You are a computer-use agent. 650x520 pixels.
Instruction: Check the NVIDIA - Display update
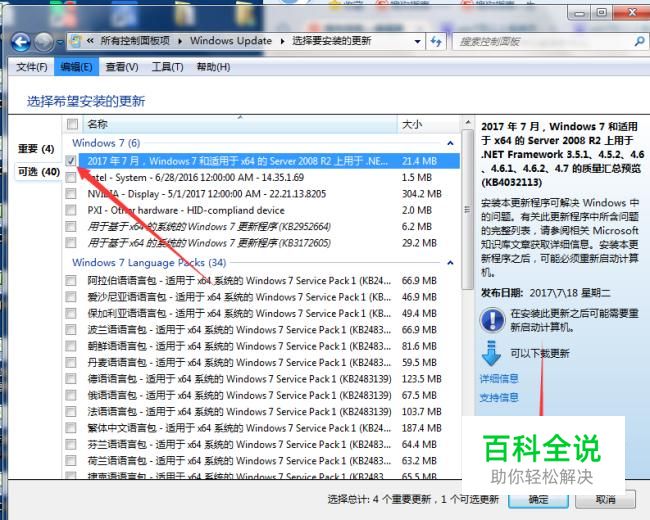[x=71, y=194]
